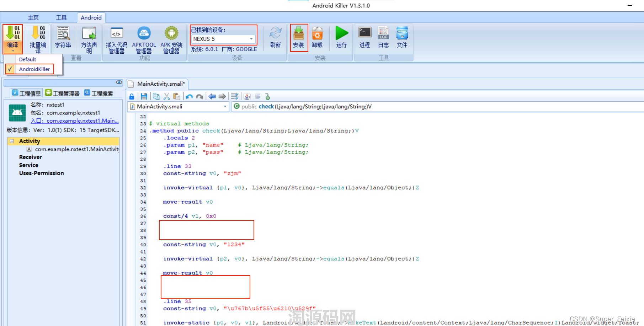Select the Default compile option
This screenshot has height=326, width=644.
click(27, 59)
